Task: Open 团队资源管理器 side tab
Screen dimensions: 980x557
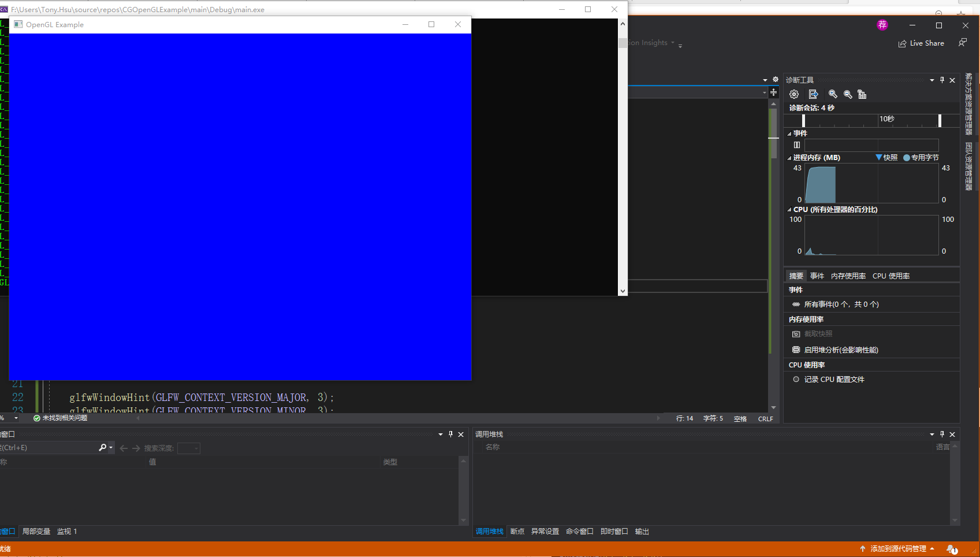Action: pyautogui.click(x=968, y=166)
